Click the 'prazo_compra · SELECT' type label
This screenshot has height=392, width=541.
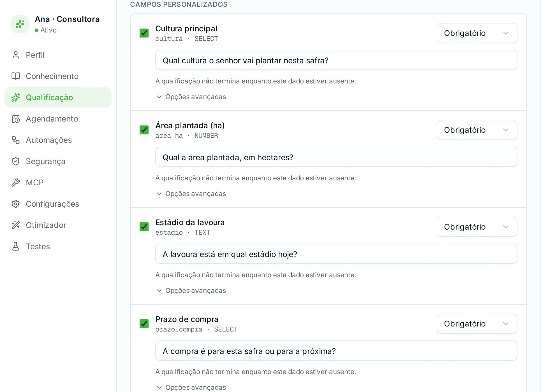pos(196,329)
